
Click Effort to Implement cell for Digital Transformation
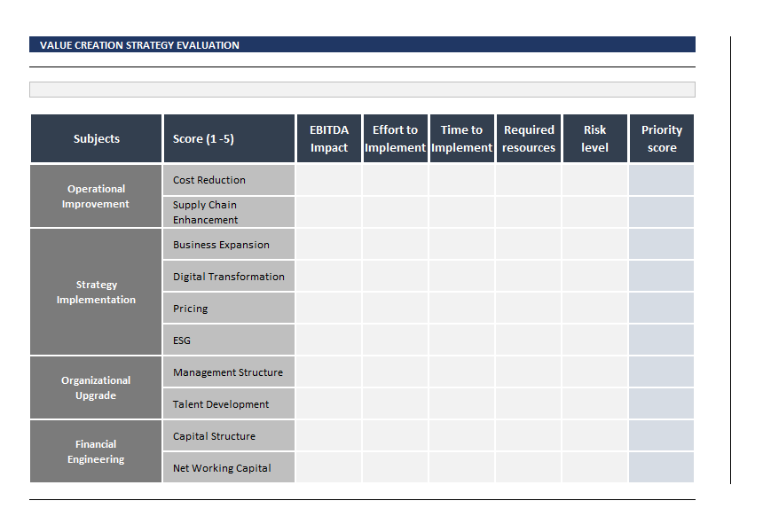click(x=395, y=276)
